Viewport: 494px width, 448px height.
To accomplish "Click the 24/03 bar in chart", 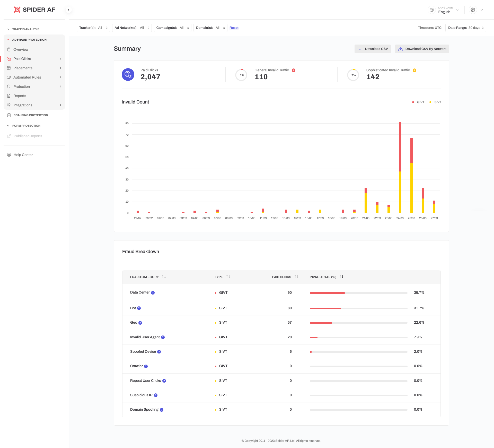I will (400, 167).
